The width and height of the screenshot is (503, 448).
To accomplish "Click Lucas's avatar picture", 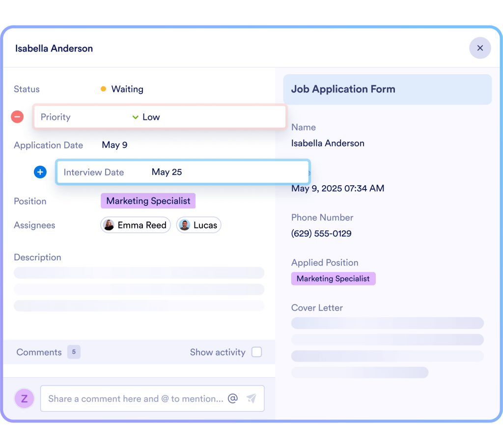I will [184, 225].
